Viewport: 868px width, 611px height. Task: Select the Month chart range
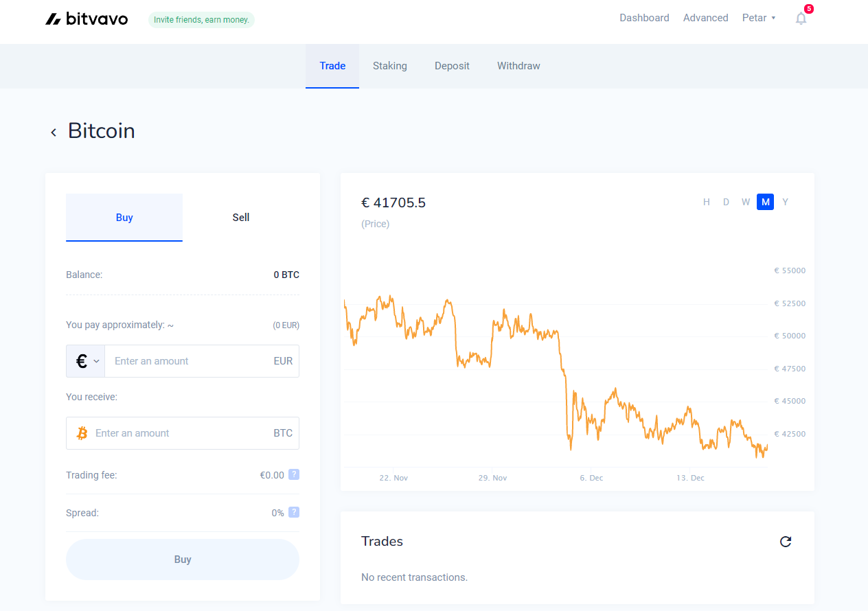click(765, 202)
